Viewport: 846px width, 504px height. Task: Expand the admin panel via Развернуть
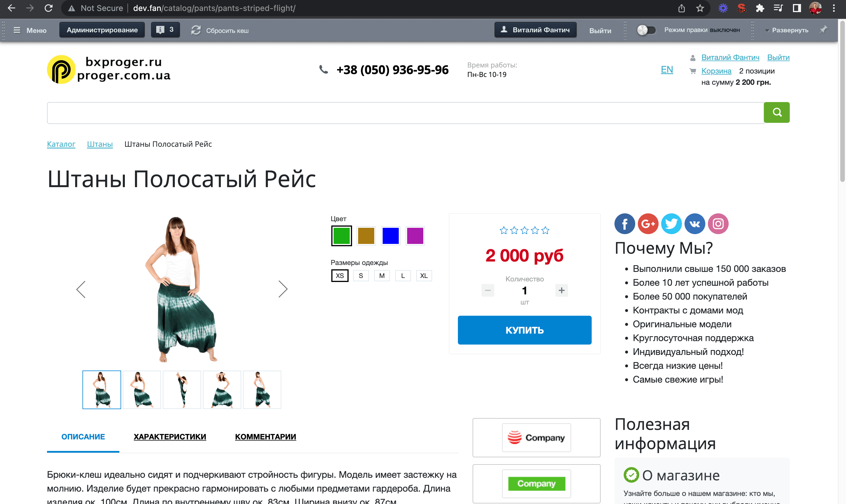click(x=787, y=30)
